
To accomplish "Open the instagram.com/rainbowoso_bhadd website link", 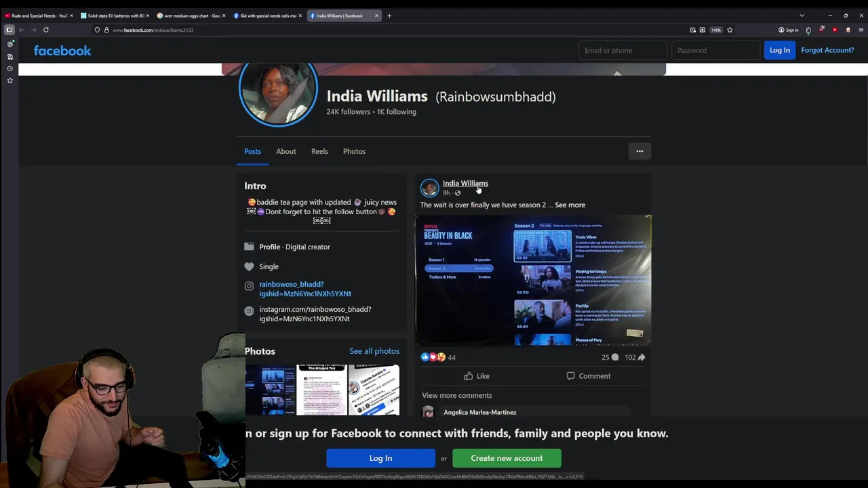I will pyautogui.click(x=315, y=314).
